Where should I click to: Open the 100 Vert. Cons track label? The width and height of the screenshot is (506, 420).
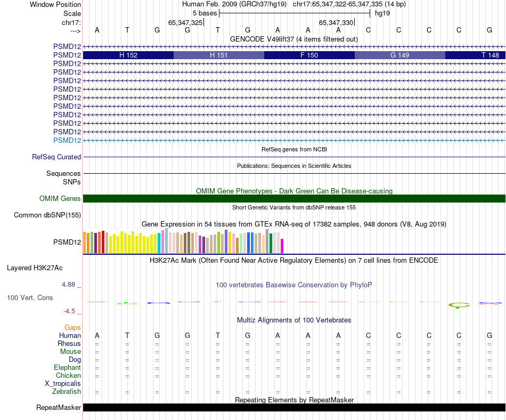[x=30, y=297]
